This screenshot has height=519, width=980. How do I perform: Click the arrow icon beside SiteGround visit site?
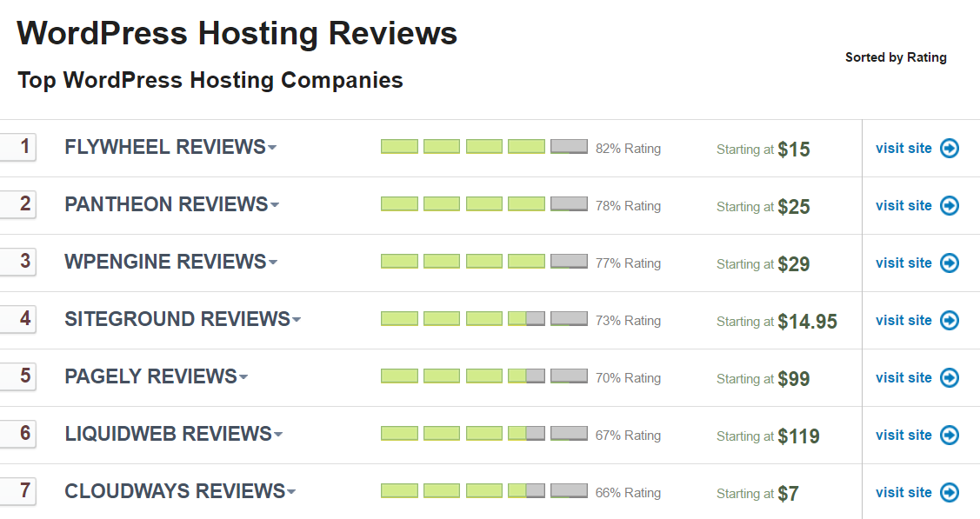point(950,321)
